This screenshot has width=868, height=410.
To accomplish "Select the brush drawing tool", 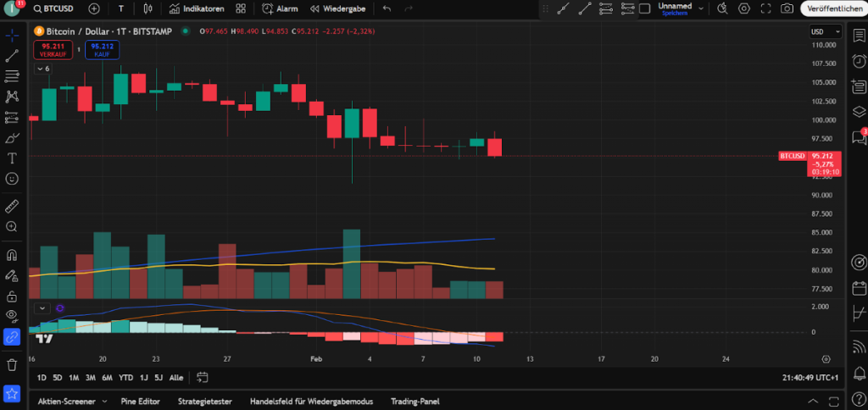I will [x=12, y=137].
